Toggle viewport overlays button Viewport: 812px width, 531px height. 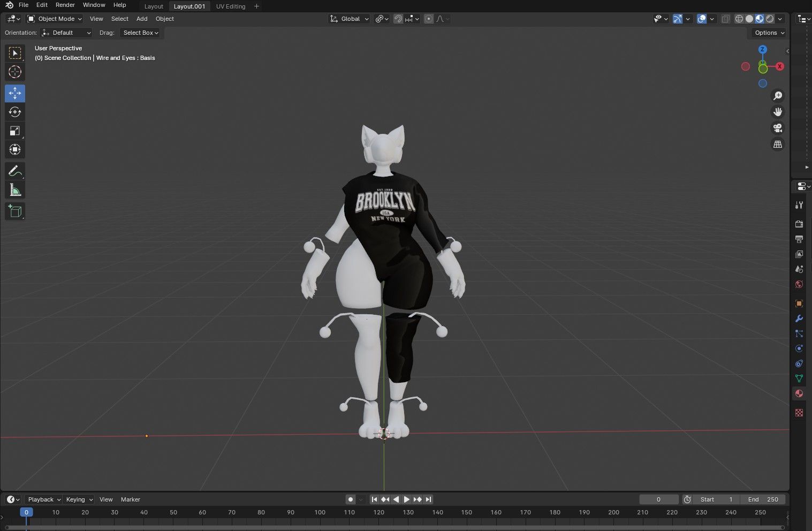click(x=702, y=19)
